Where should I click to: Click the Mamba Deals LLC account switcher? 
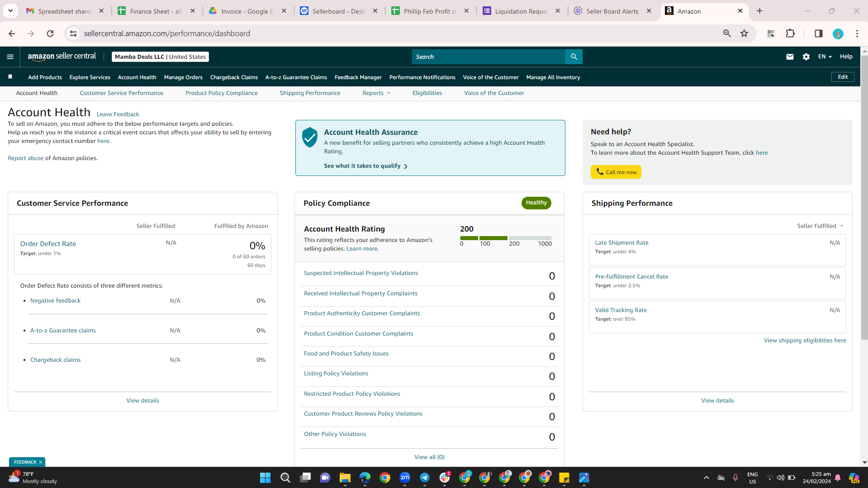(x=160, y=57)
